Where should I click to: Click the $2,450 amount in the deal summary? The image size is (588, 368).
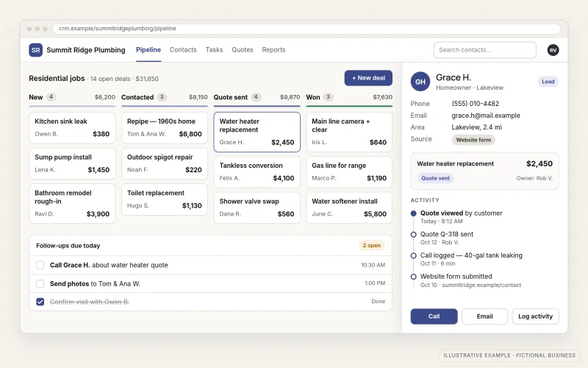click(539, 163)
